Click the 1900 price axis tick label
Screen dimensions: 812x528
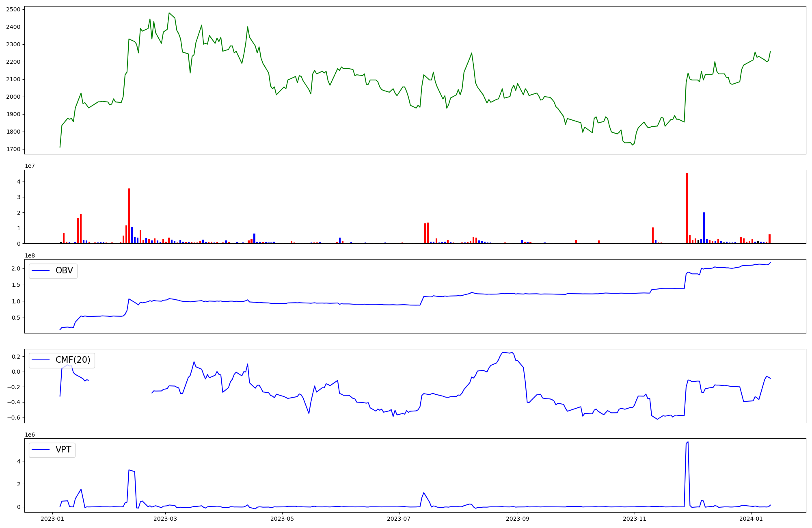(x=13, y=114)
